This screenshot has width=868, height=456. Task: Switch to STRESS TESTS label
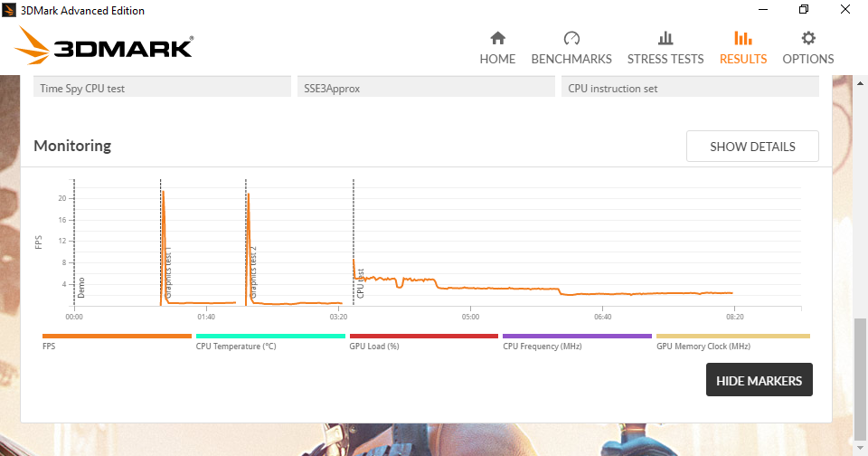tap(665, 59)
